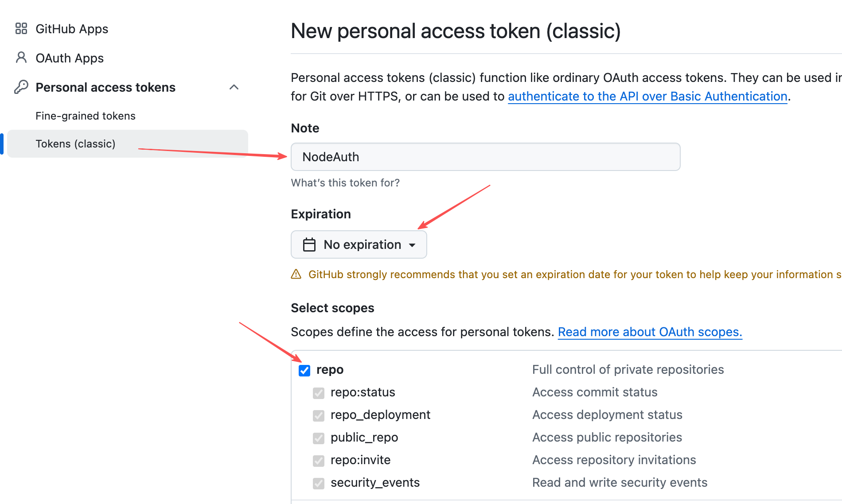The height and width of the screenshot is (504, 842).
Task: Click the OAuth Apps person icon
Action: (x=21, y=58)
